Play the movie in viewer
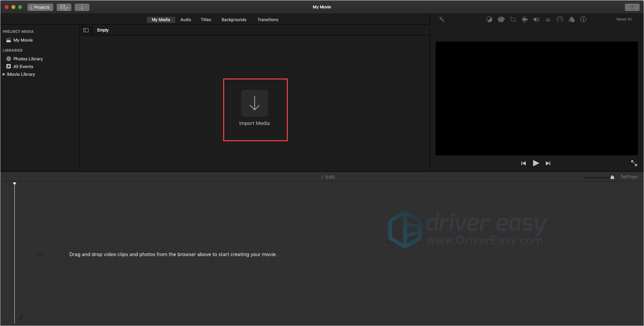Screen dimensions: 644x326 536,163
